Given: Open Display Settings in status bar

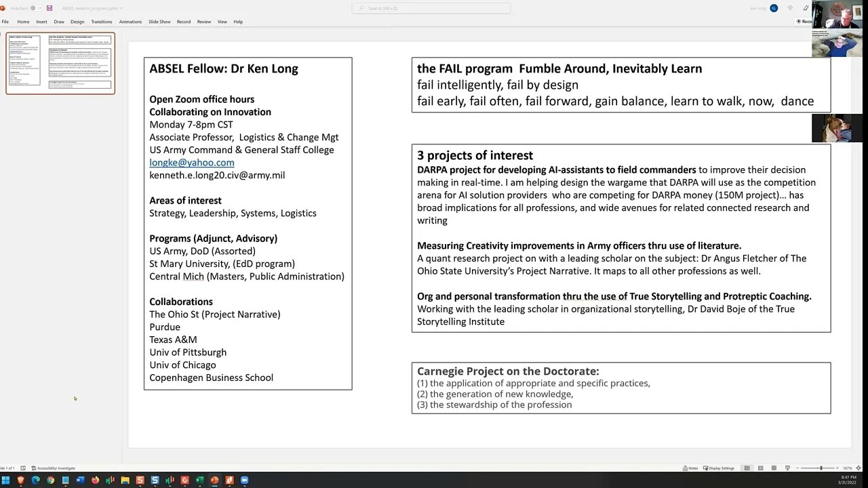Looking at the screenshot, I should tap(719, 468).
